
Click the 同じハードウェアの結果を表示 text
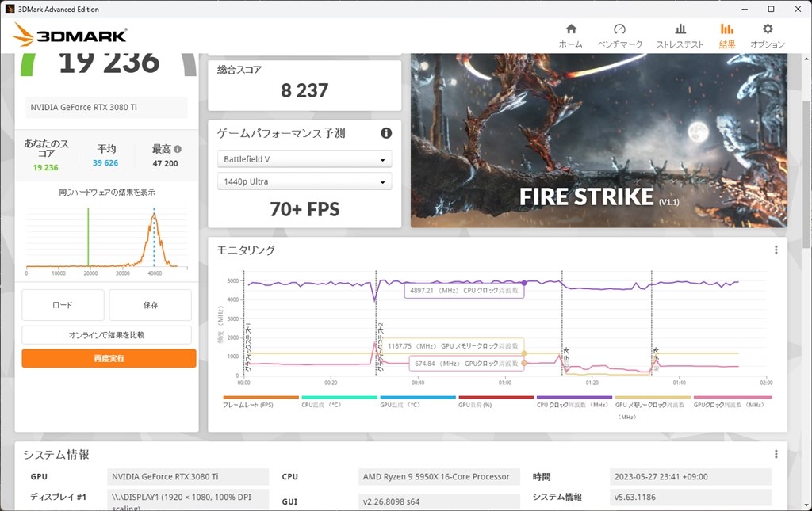click(x=107, y=193)
